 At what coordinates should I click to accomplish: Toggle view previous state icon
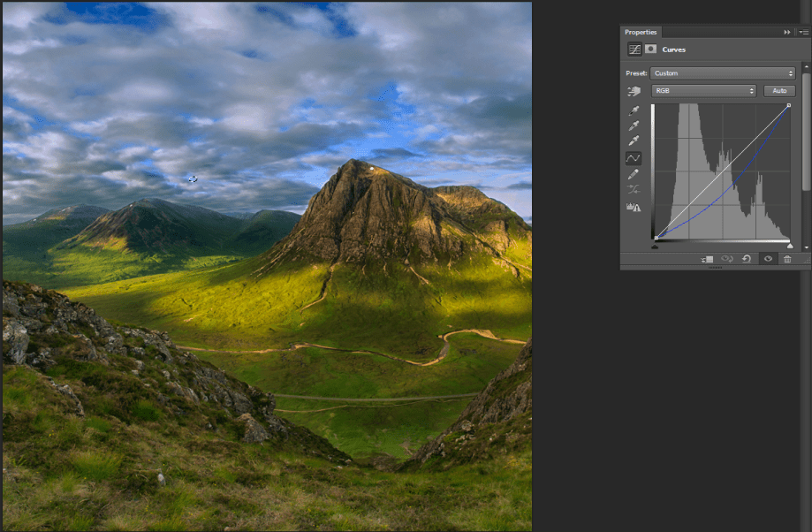727,259
